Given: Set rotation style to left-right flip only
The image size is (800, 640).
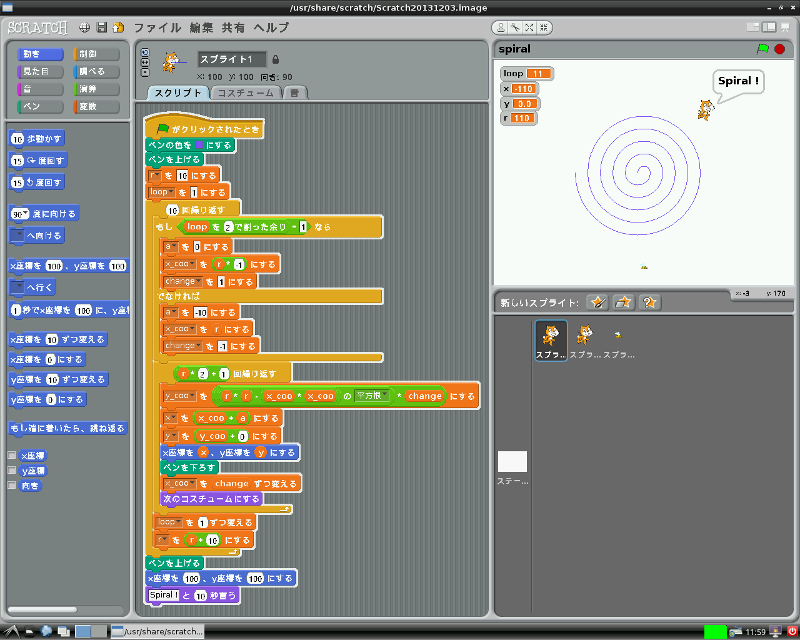Looking at the screenshot, I should [x=145, y=62].
